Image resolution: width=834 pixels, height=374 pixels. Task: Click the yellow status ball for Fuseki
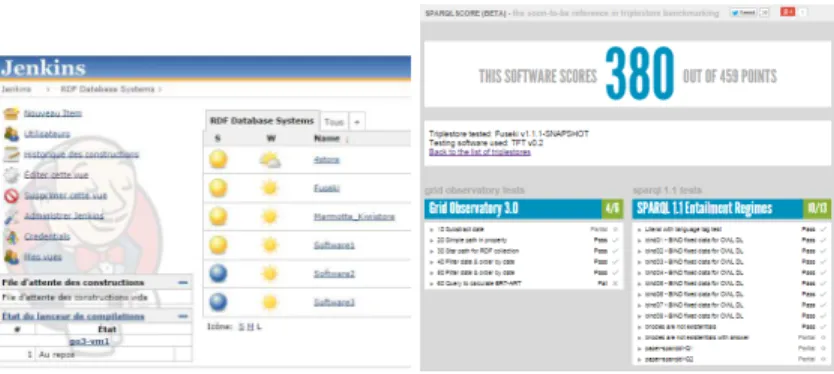[218, 188]
